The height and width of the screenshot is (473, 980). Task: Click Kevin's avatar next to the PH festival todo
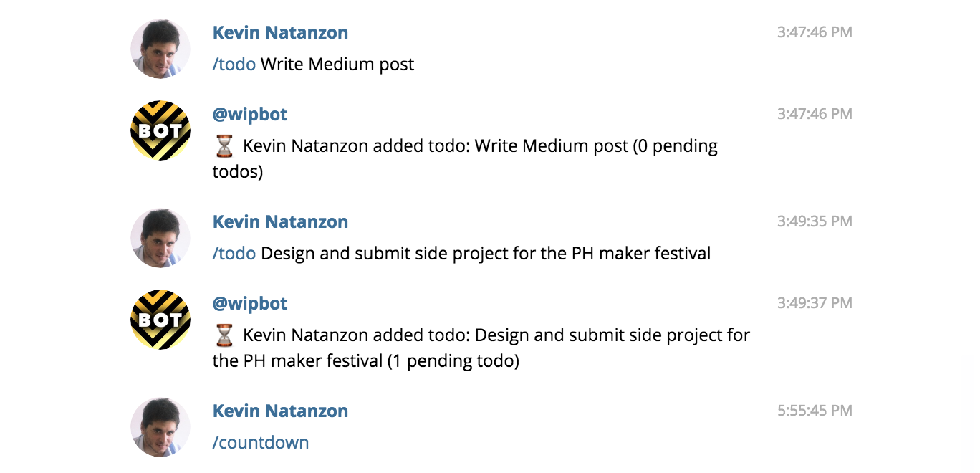pos(160,238)
